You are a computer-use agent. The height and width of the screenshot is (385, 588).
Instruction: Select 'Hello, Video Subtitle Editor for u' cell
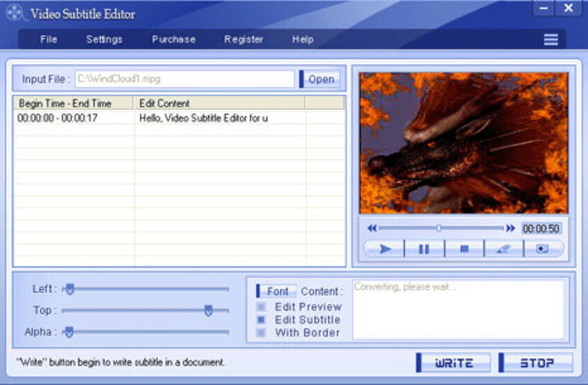point(220,118)
